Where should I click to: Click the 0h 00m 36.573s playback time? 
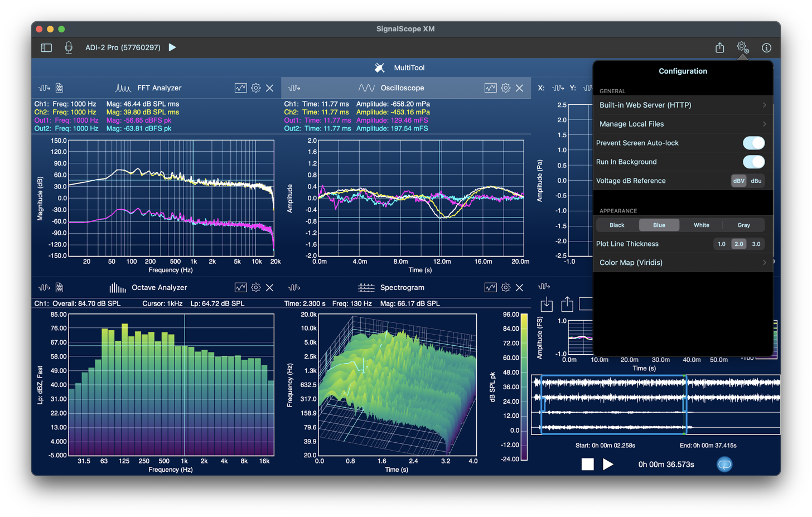tap(666, 465)
